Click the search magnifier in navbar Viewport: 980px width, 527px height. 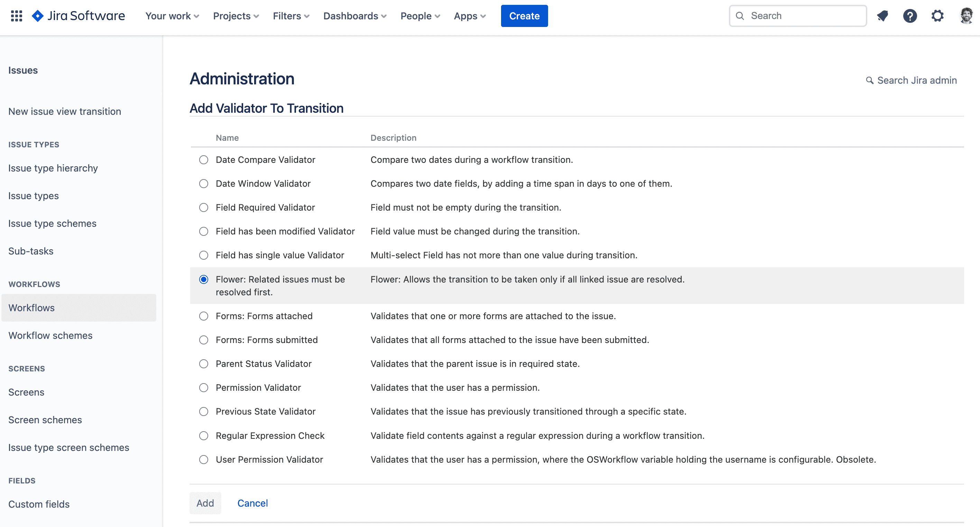(740, 16)
